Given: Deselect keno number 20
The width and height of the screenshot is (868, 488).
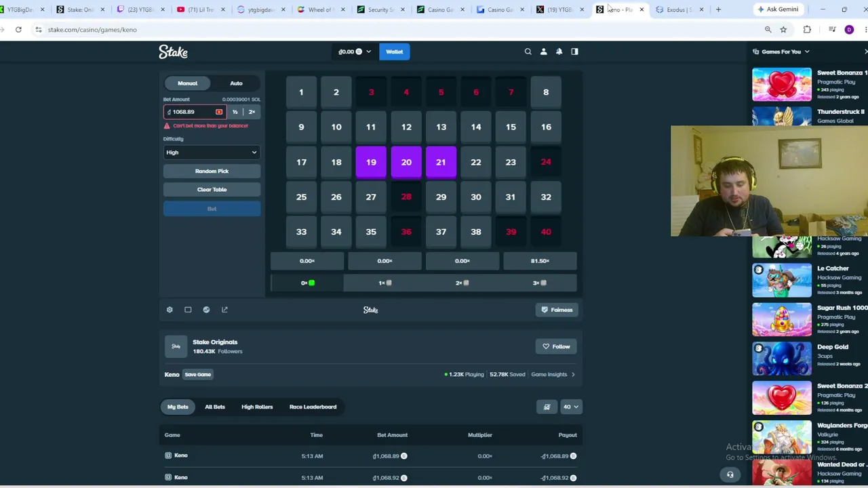Looking at the screenshot, I should [x=406, y=162].
